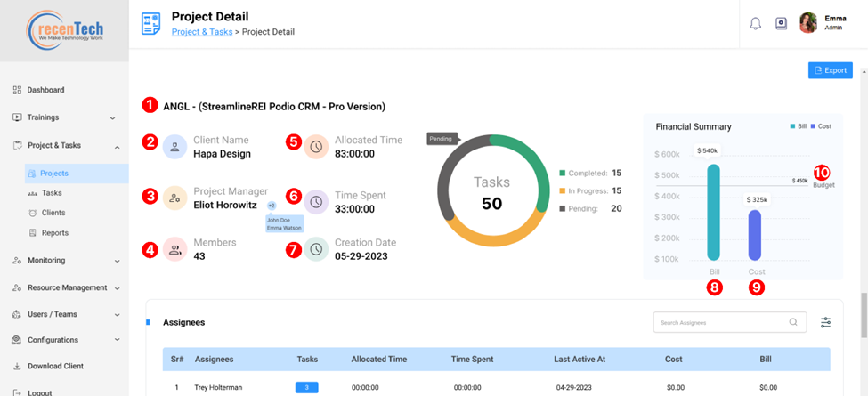Viewport: 868px width, 396px height.
Task: Expand the Monitoring menu chevron
Action: point(117,261)
